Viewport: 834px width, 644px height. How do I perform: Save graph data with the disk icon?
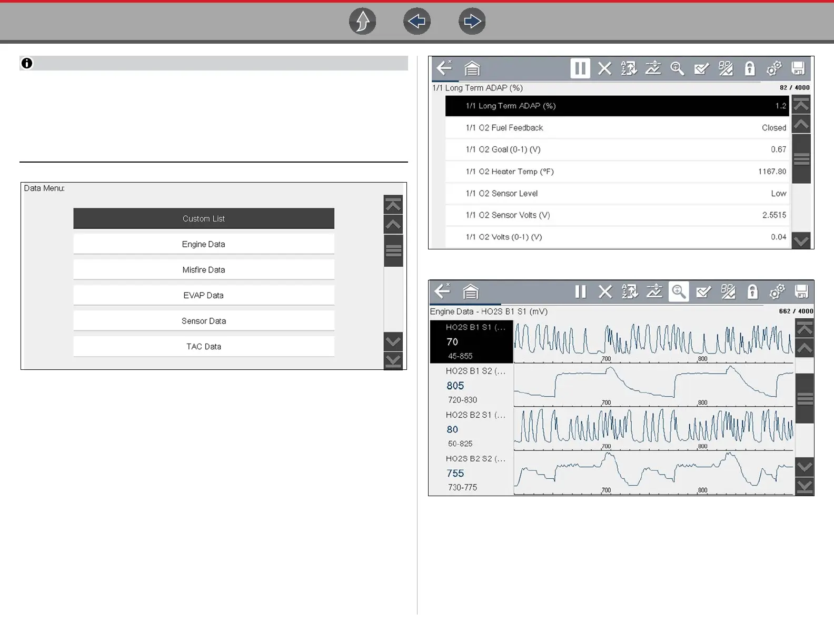tap(801, 291)
